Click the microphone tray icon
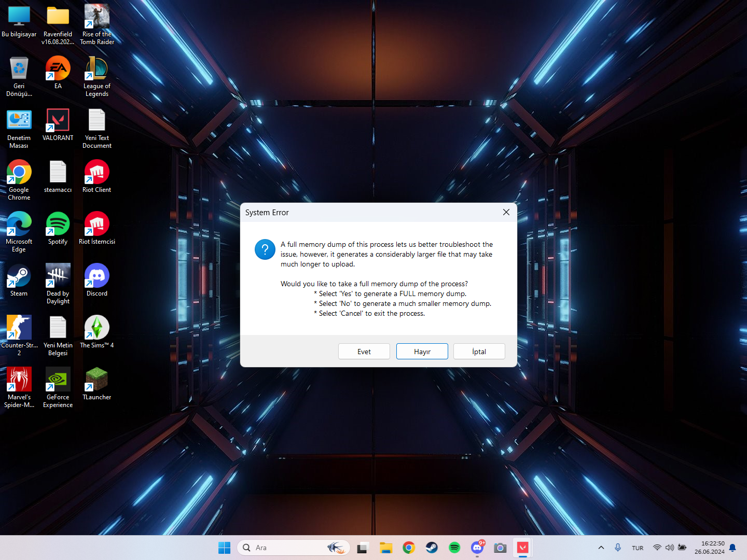Screen dimensions: 747x560 tap(618, 548)
